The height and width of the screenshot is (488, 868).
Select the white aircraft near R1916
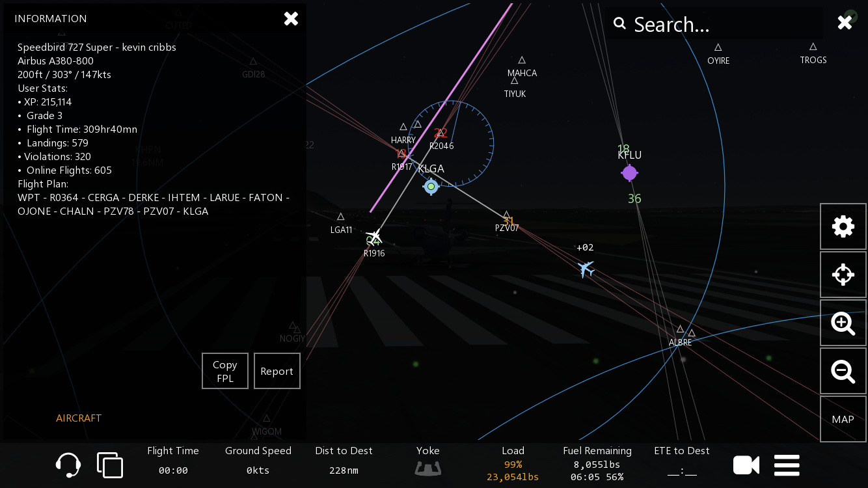click(x=374, y=236)
